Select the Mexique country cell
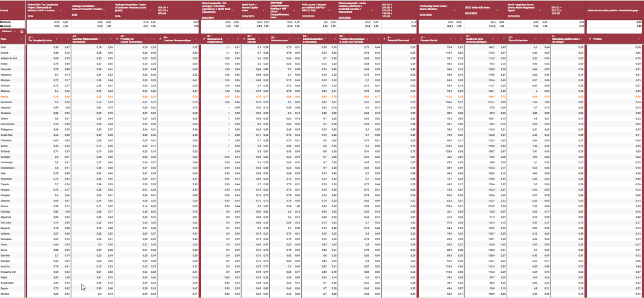644x298 pixels. pyautogui.click(x=12, y=79)
